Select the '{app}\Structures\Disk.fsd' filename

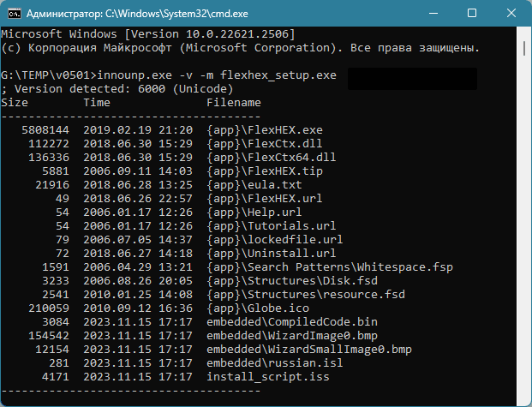coord(292,281)
